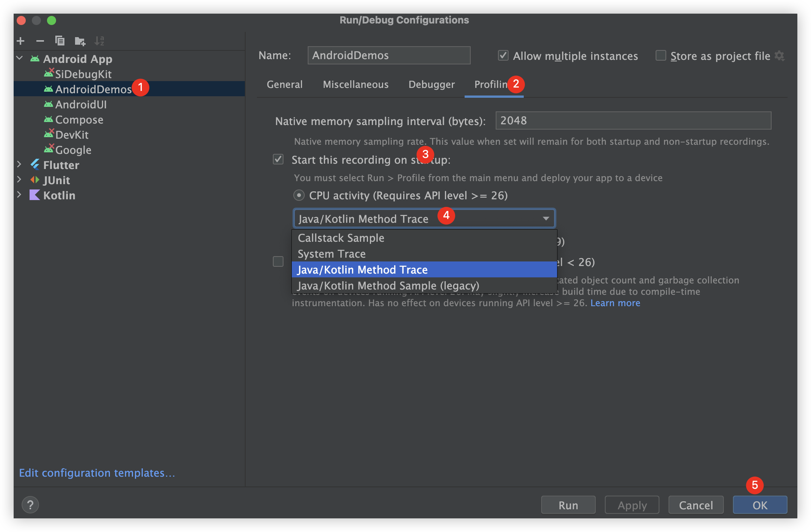Click the copy configuration icon
The width and height of the screenshot is (811, 532).
point(60,41)
